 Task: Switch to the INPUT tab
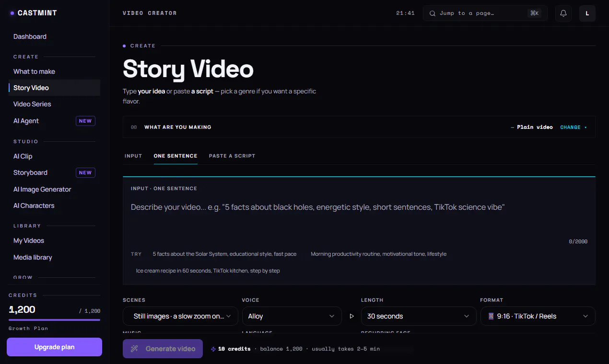click(133, 156)
